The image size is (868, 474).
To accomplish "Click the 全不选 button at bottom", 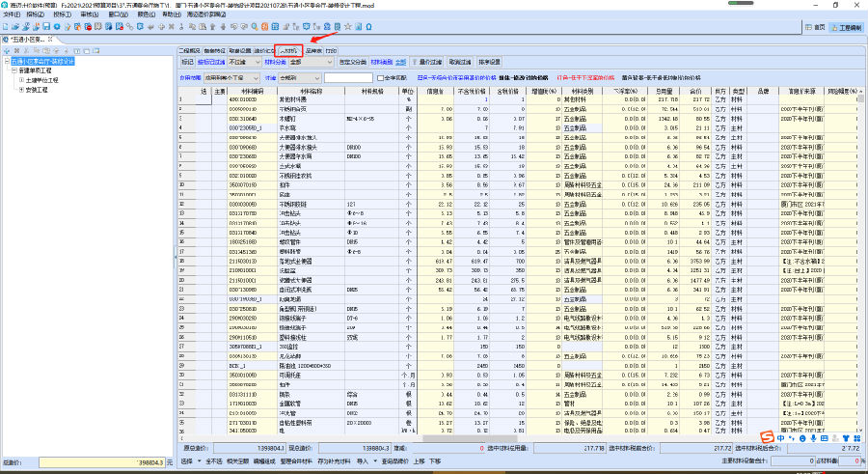I will (x=214, y=461).
